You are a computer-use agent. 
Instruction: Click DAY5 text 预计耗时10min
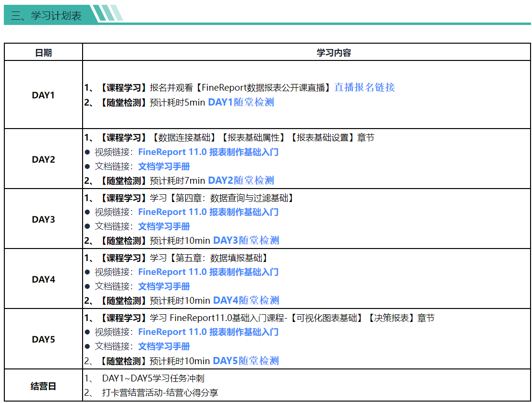[180, 361]
